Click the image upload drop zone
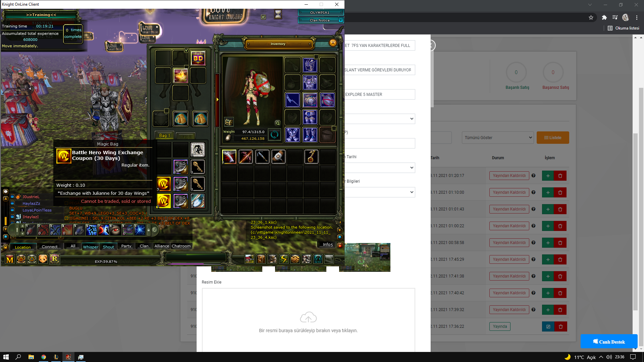Image resolution: width=644 pixels, height=362 pixels. pyautogui.click(x=308, y=320)
